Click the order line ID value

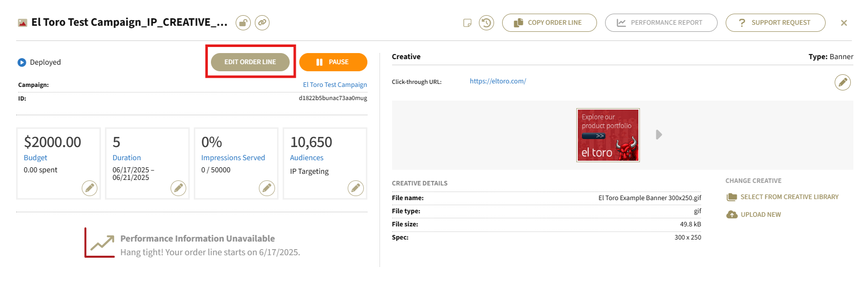point(333,98)
